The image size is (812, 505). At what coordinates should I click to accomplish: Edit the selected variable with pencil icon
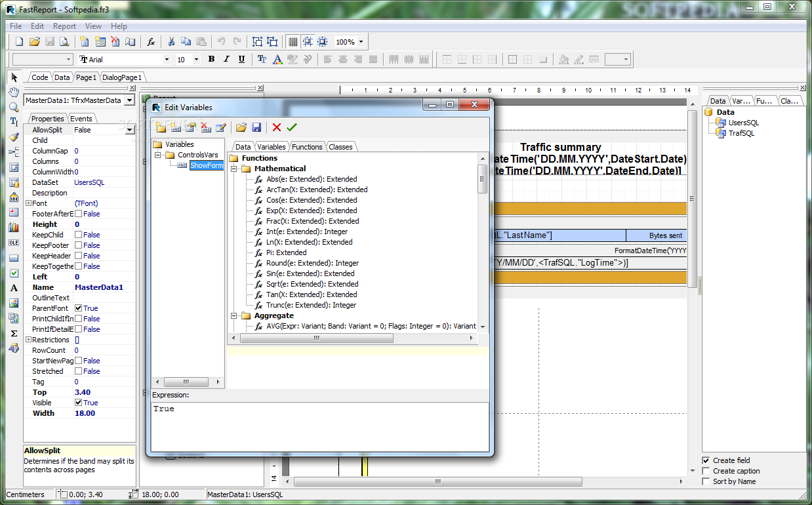(x=221, y=127)
